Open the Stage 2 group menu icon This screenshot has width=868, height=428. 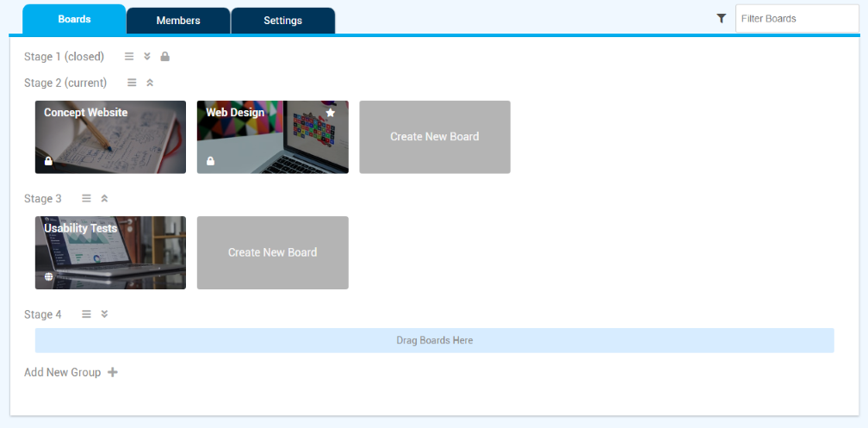click(x=132, y=83)
